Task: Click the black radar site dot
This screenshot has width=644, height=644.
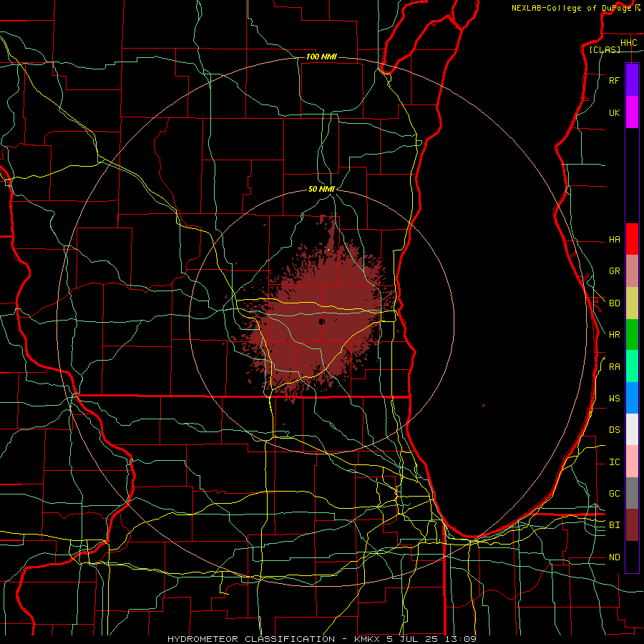Action: click(x=321, y=321)
